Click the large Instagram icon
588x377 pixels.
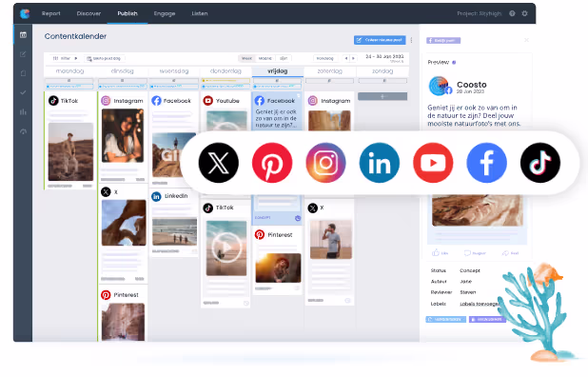(325, 163)
